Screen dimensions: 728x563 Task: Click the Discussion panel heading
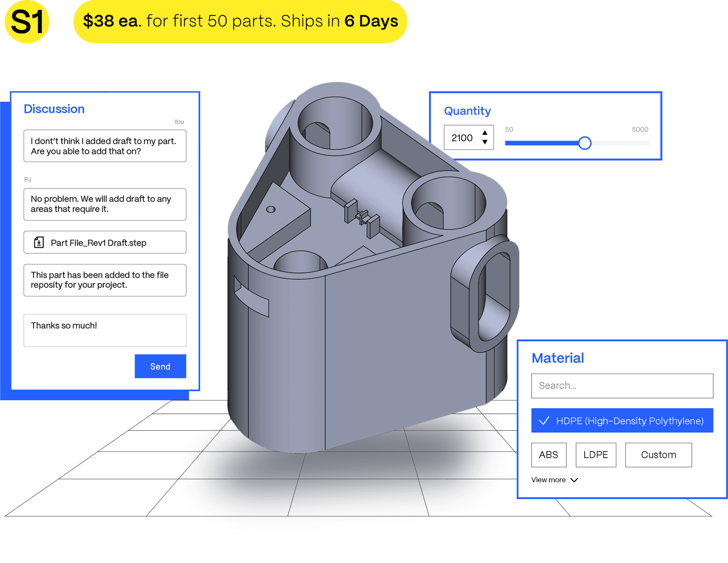(x=54, y=109)
